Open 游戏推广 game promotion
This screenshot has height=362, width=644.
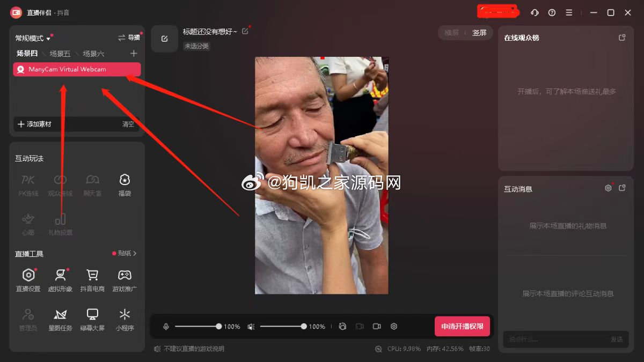pos(125,280)
